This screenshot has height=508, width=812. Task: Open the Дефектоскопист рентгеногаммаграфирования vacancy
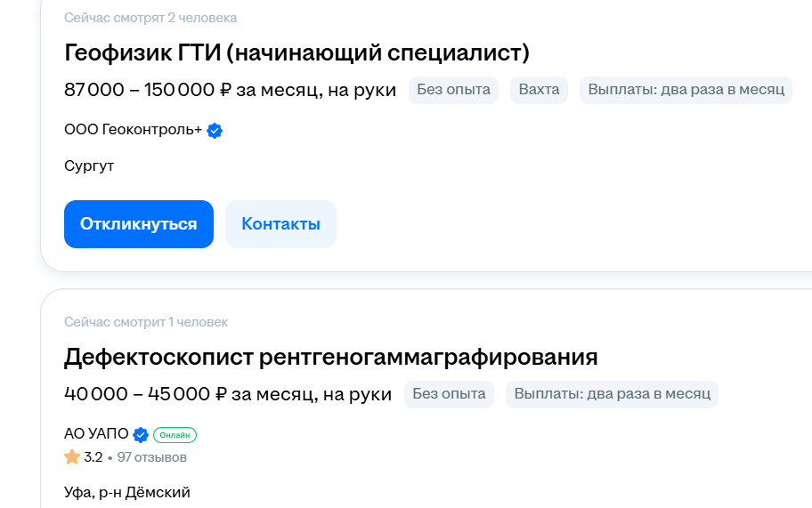(331, 357)
